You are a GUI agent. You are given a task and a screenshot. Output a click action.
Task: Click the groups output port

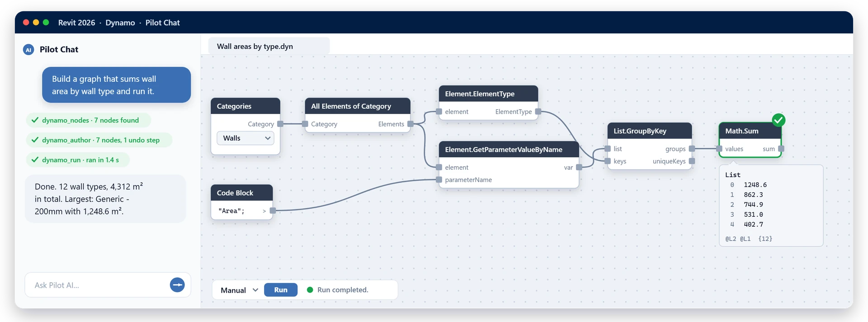[x=692, y=149]
